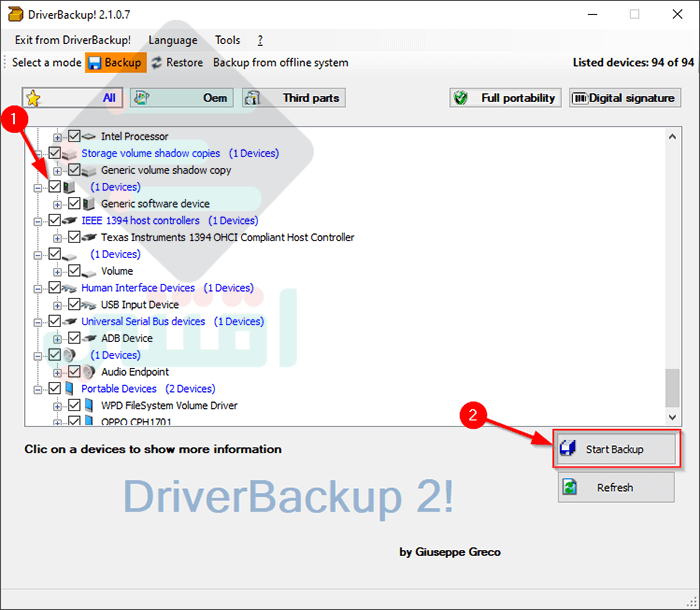Collapse the Storage volume shadow copies node
Viewport: 700px width, 610px height.
(x=38, y=154)
